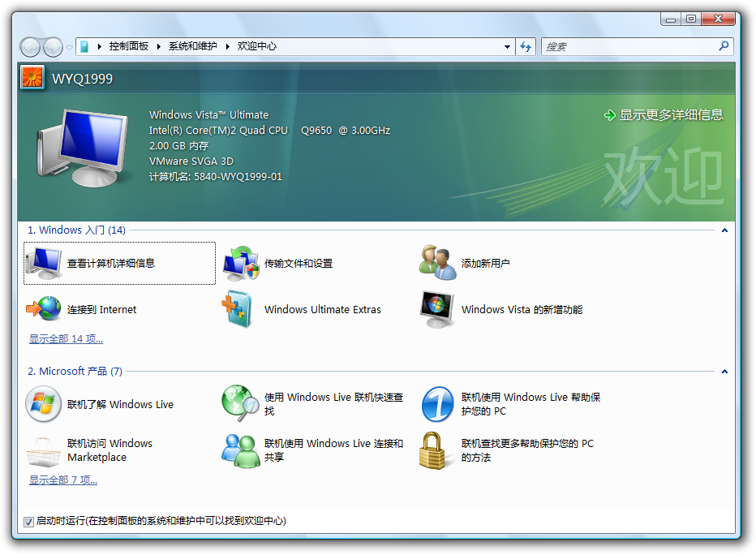756x555 pixels.
Task: Click the Windows Live OneCare icon
Action: pos(438,404)
